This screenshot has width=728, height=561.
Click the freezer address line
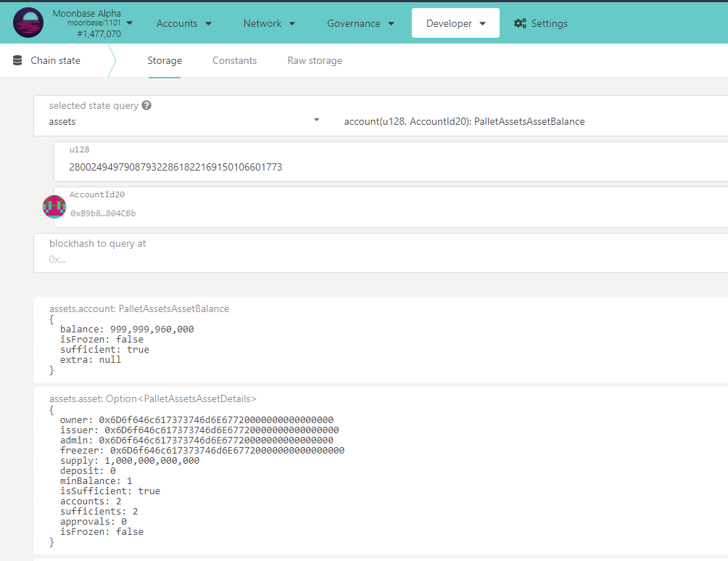tap(202, 451)
